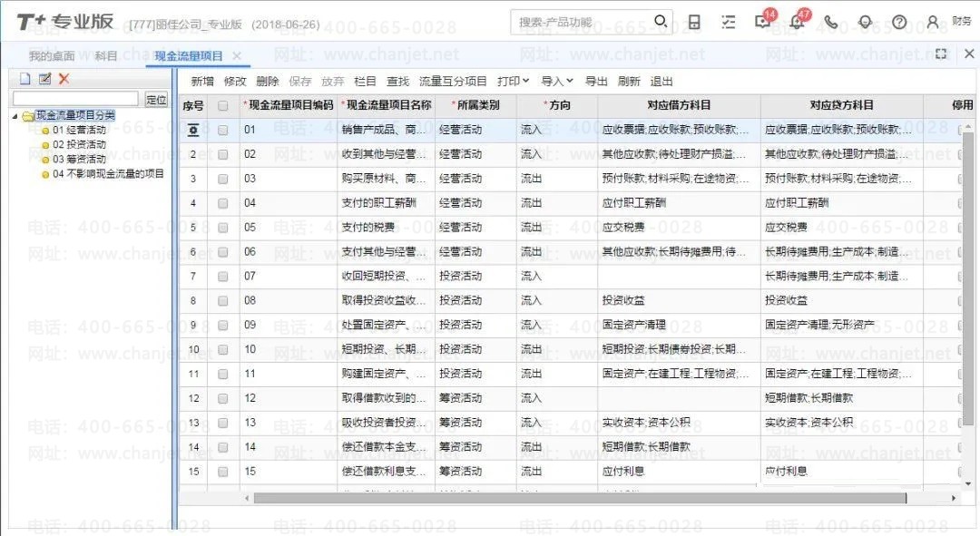980x536 pixels.
Task: Click 流量互分项目 button
Action: pos(453,82)
